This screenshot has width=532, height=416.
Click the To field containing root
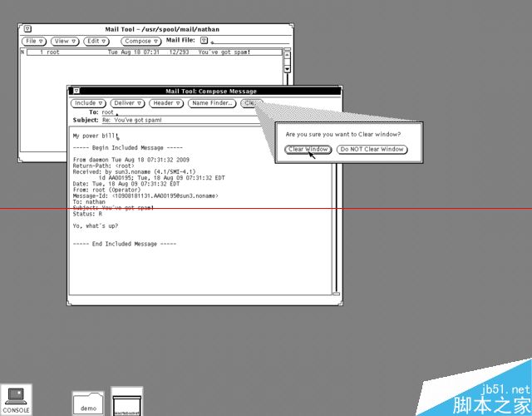coord(180,112)
